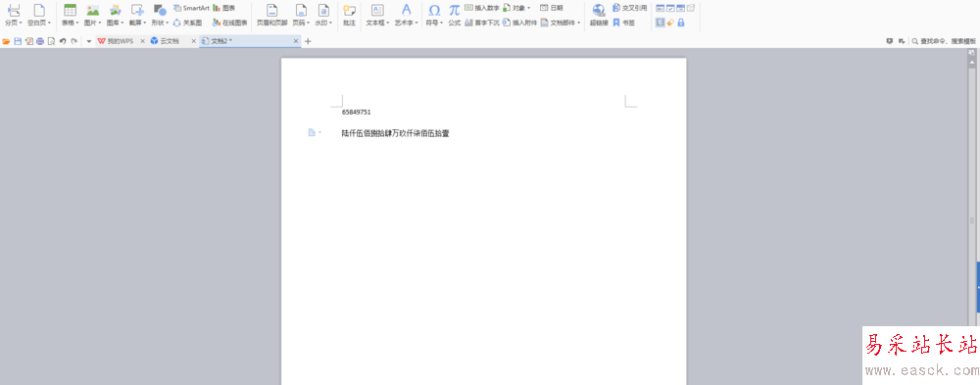
Task: Click Insert Number (插入数字)
Action: point(482,8)
